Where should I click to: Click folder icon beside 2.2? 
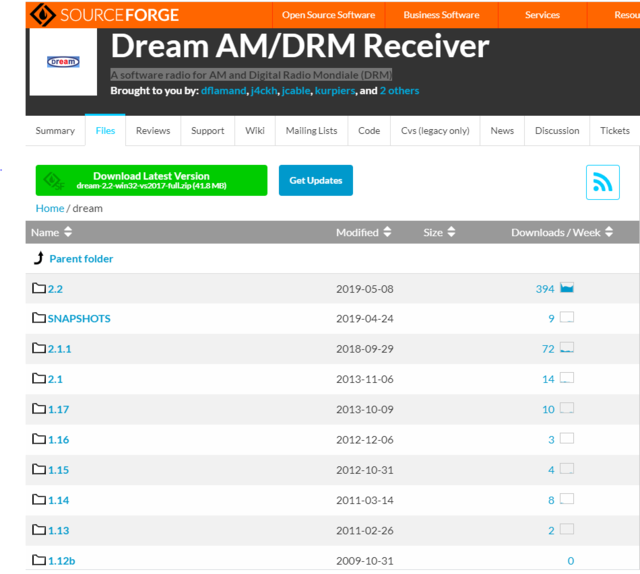click(39, 288)
